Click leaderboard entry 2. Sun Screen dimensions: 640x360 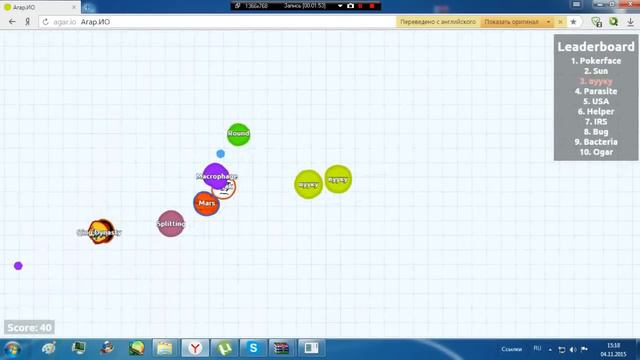coord(596,71)
